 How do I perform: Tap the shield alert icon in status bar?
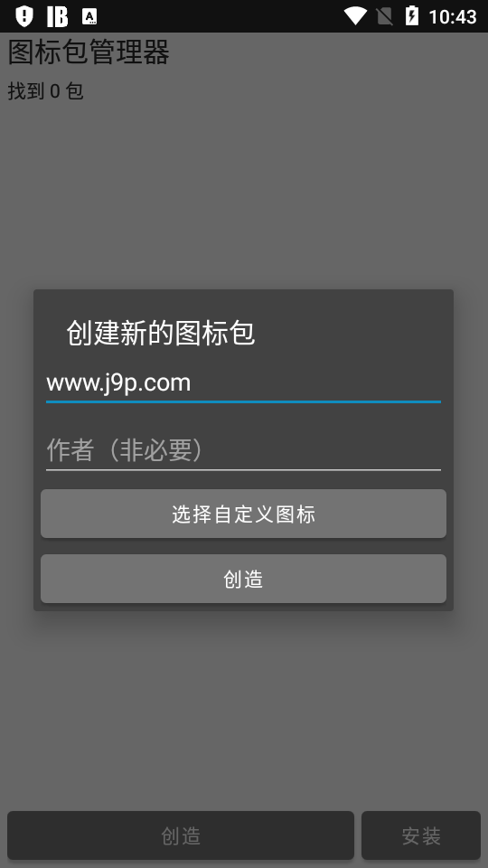[x=23, y=16]
